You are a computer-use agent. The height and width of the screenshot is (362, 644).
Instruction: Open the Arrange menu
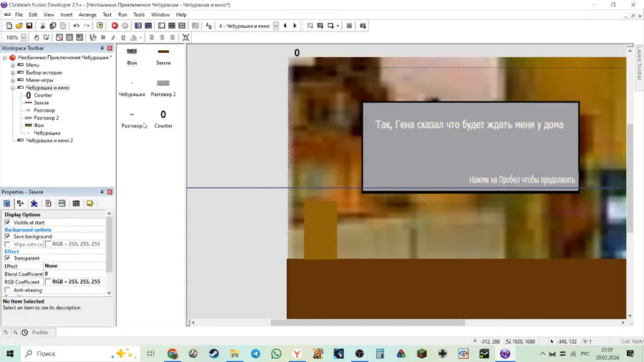point(87,14)
